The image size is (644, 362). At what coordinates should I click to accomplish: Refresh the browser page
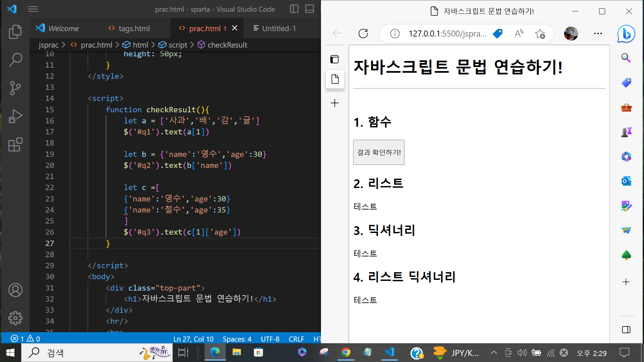click(363, 34)
